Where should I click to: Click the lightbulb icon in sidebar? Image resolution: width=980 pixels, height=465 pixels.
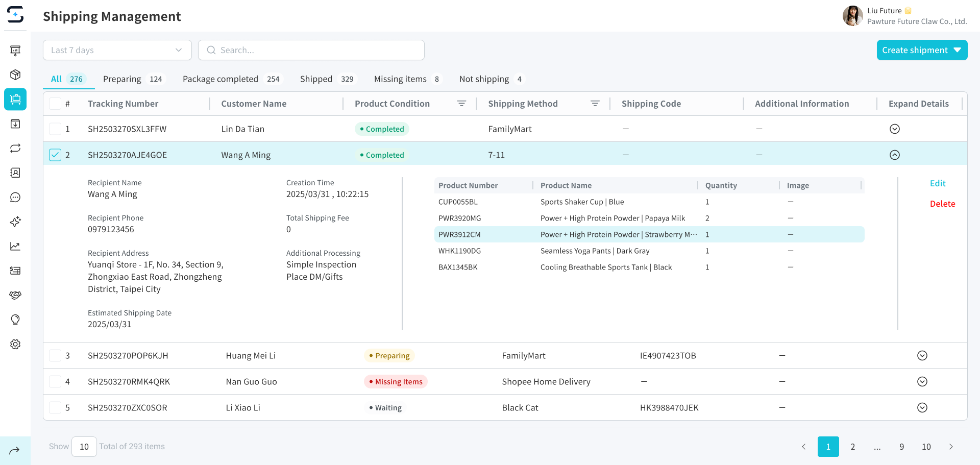click(15, 320)
